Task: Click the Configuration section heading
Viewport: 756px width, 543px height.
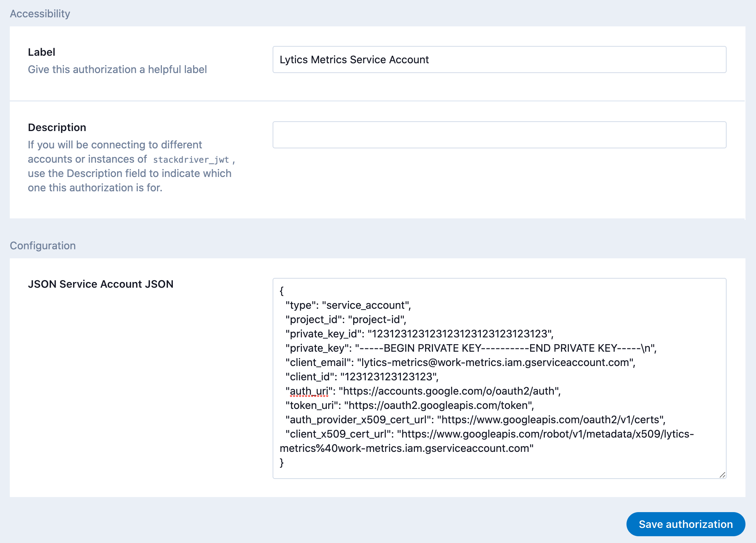Action: (x=43, y=246)
